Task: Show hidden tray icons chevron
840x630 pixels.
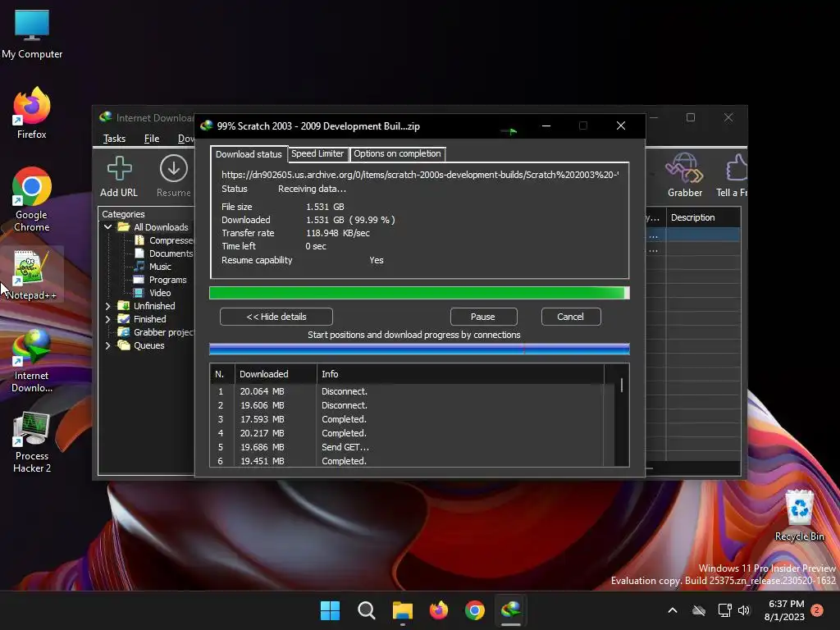Action: pos(673,610)
